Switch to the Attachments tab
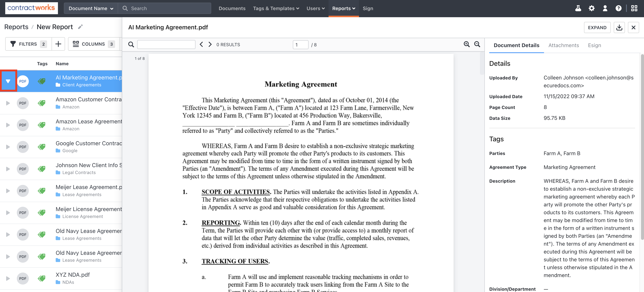 (563, 45)
